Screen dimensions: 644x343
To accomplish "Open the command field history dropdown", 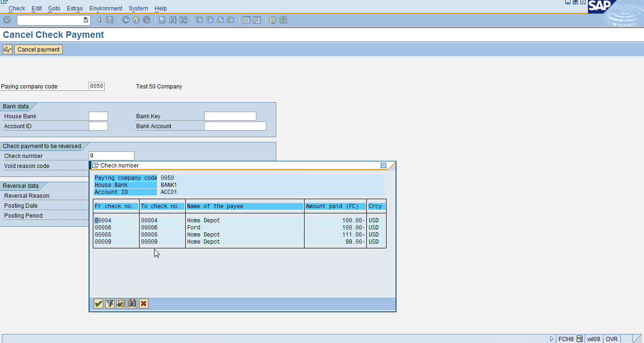I will (86, 20).
